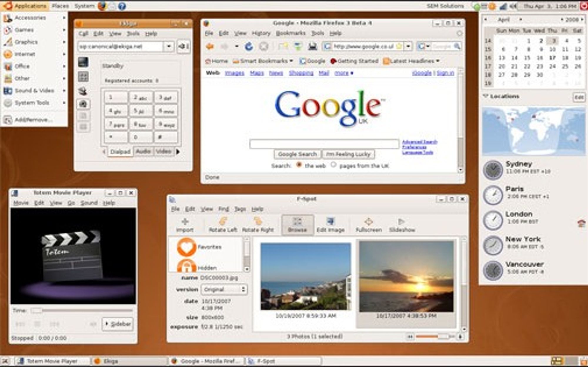Click top Ekiga sidebar view icon

pyautogui.click(x=83, y=62)
